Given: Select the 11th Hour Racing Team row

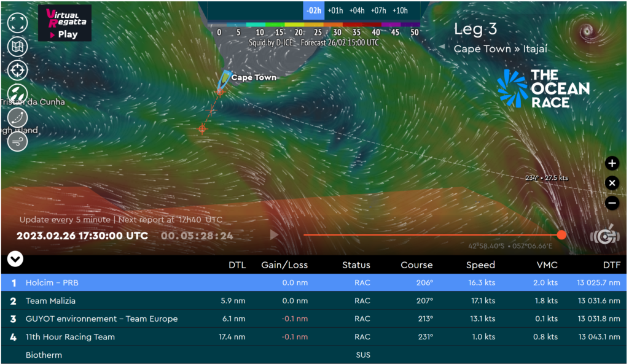Looking at the screenshot, I should click(x=314, y=337).
